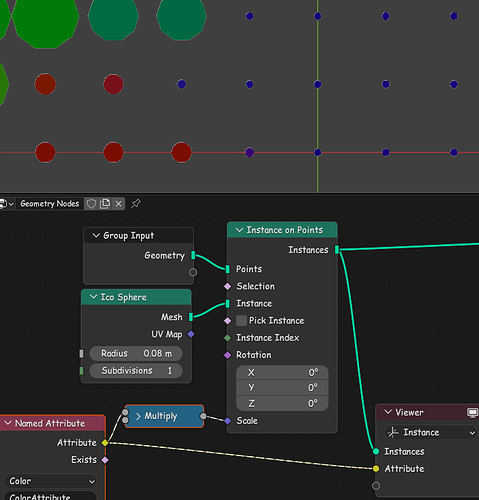Click the Rotation X angle field

tap(282, 372)
